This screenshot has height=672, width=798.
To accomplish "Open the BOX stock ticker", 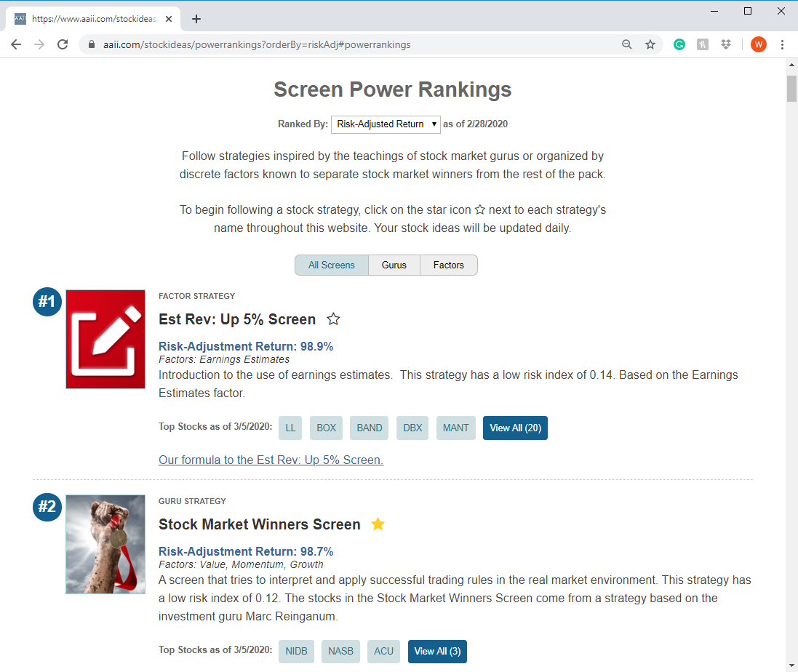I will (326, 428).
